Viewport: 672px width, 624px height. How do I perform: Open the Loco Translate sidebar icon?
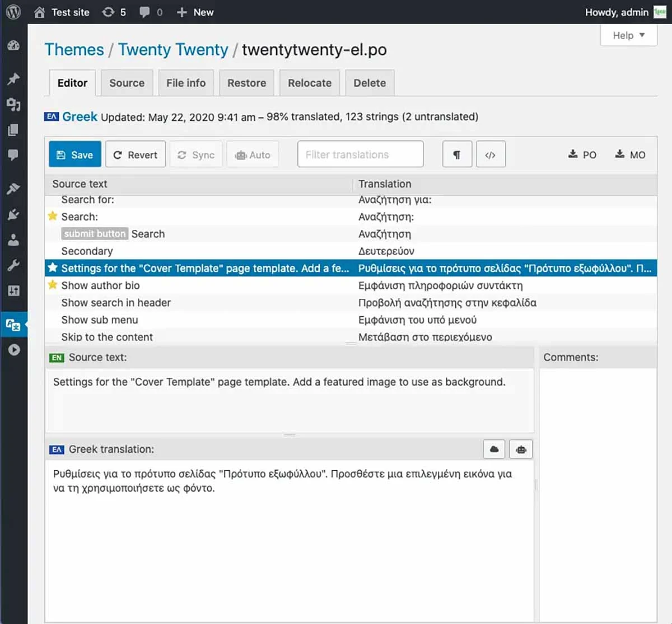13,324
